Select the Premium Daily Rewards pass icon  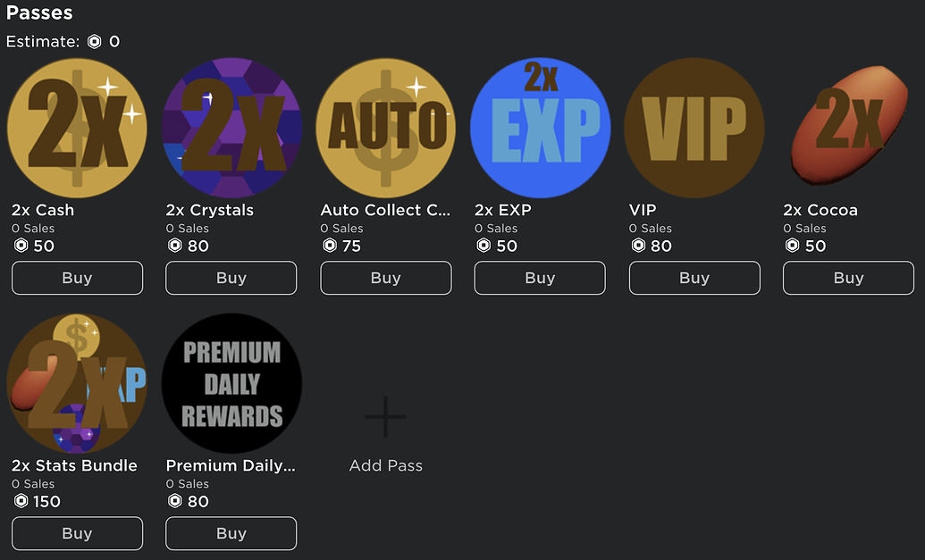(x=231, y=383)
